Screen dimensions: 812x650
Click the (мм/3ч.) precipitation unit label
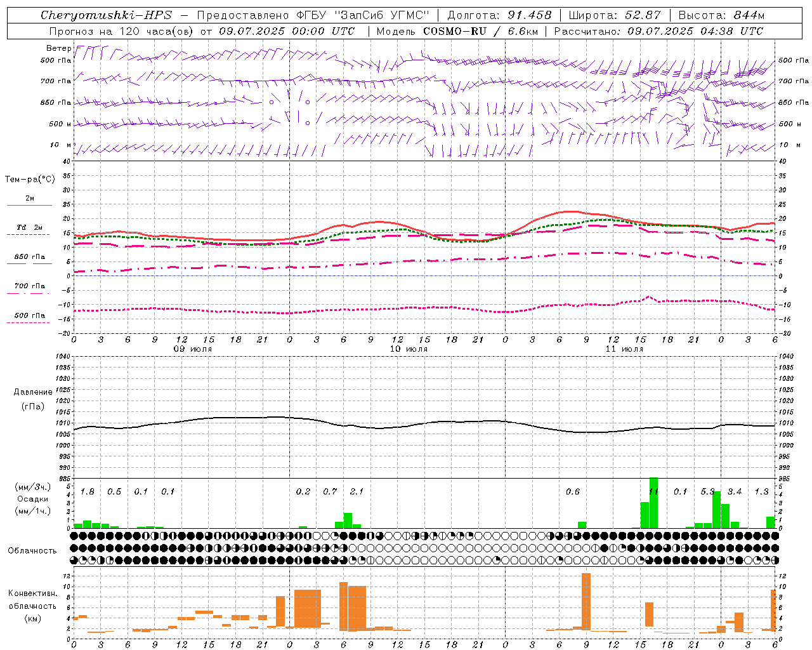(33, 487)
